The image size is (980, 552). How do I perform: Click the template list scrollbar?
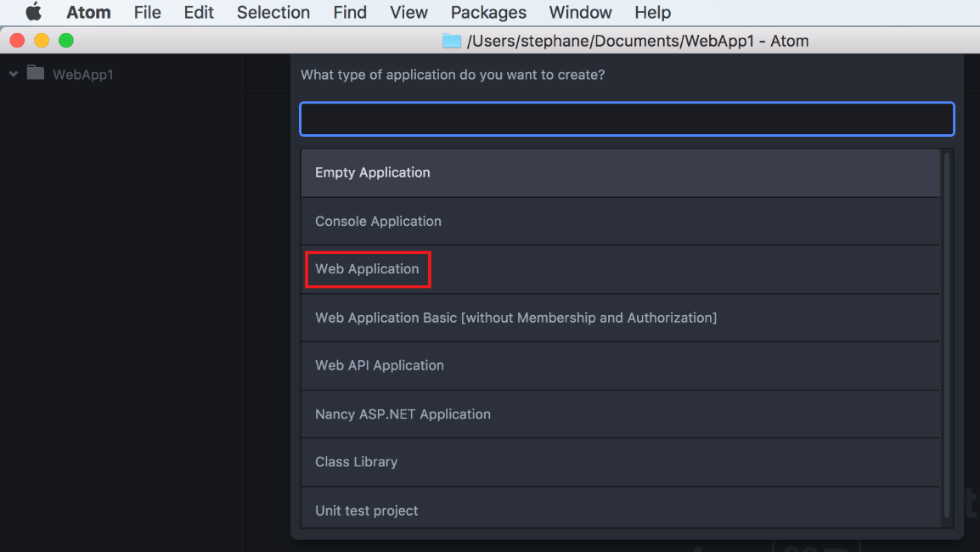947,335
